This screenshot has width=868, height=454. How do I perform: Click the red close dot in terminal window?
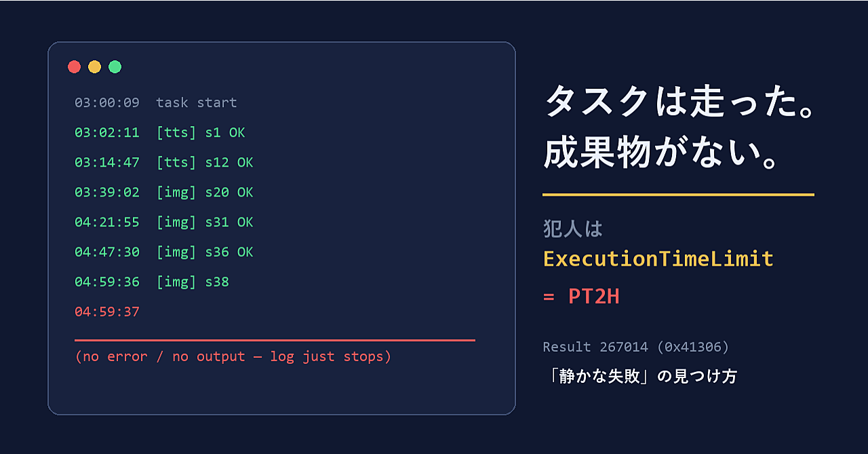(75, 66)
